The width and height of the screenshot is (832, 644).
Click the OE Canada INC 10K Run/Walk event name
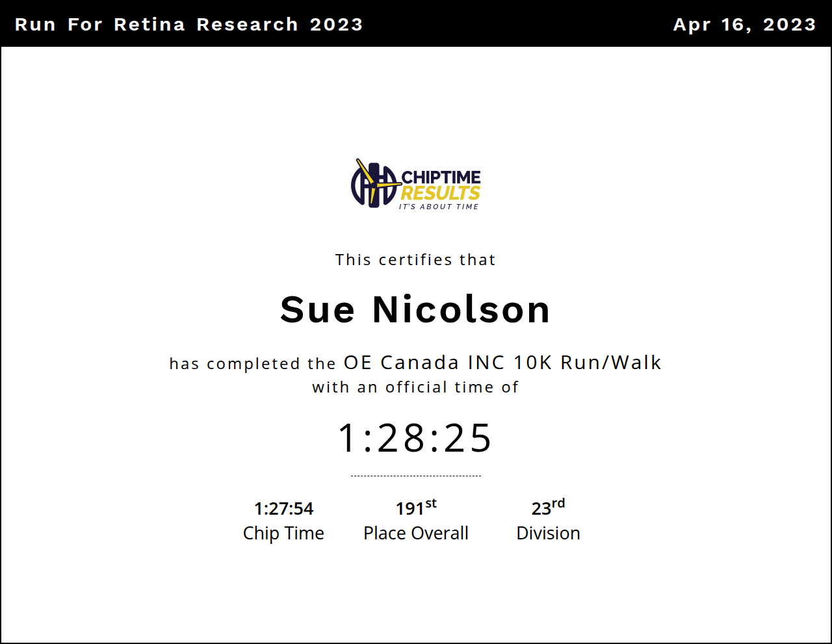(x=502, y=362)
